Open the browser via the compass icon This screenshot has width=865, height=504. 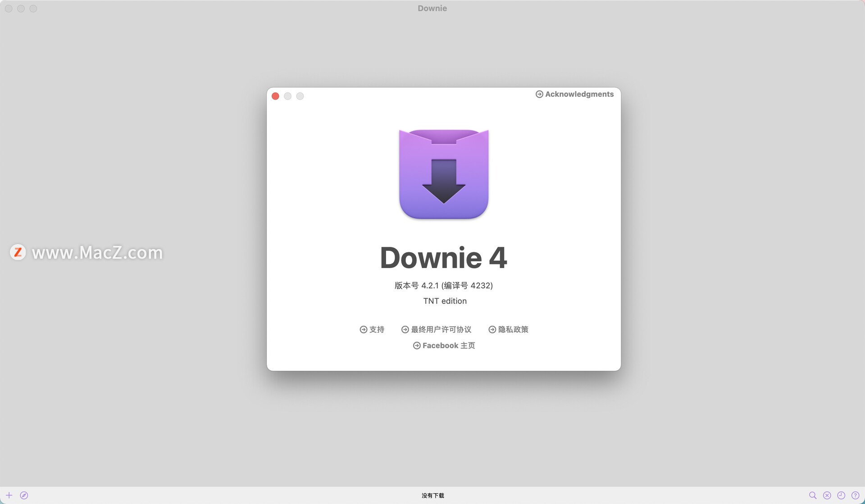click(24, 495)
